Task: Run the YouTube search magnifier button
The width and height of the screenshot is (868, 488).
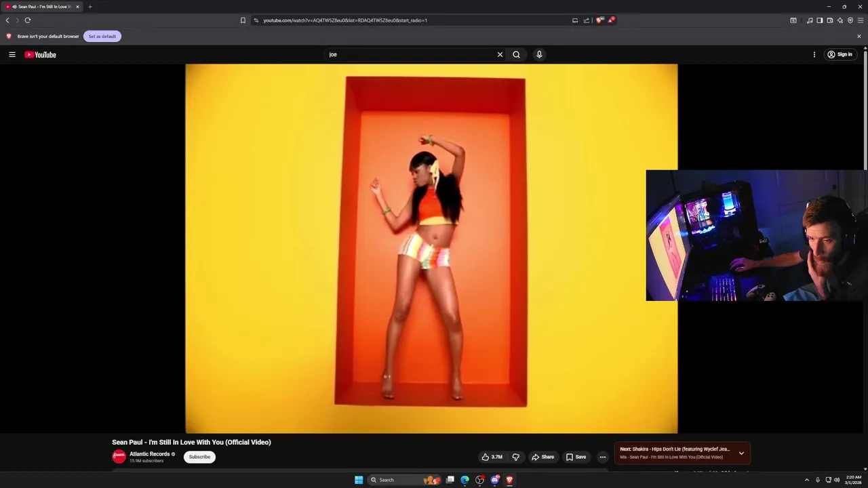Action: point(516,54)
